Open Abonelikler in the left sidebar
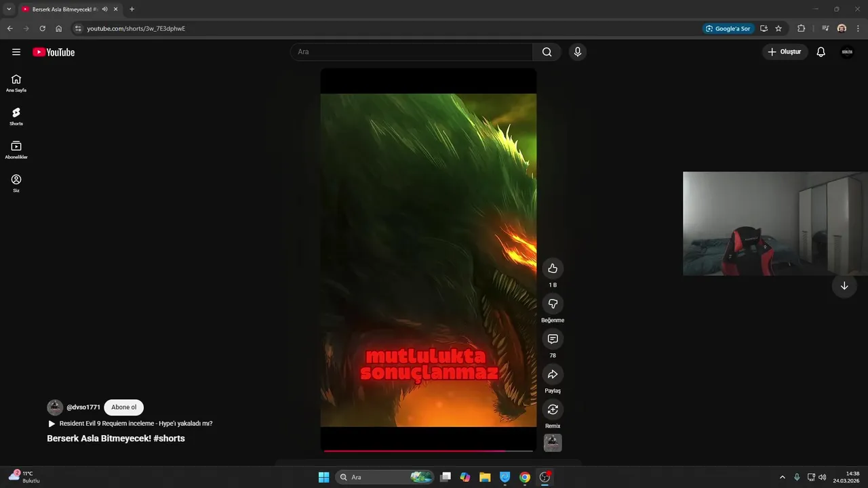The height and width of the screenshot is (488, 868). point(16,150)
